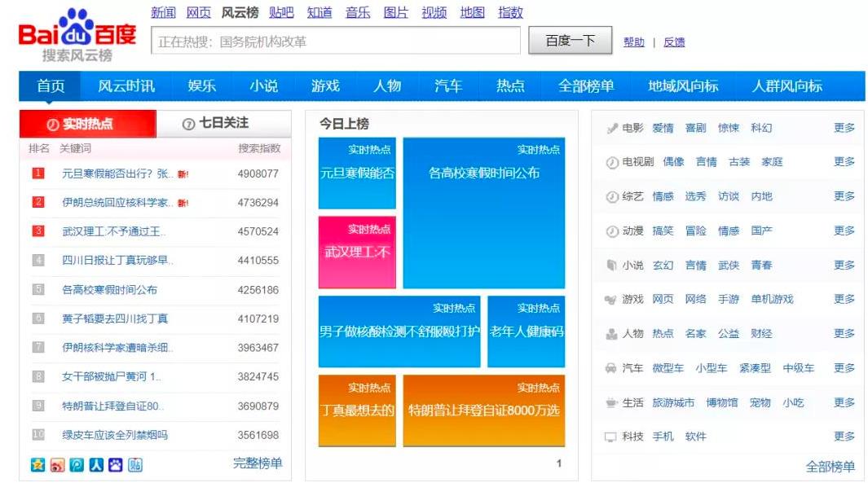The image size is (868, 483).
Task: Click the Baidu logo
Action: pos(77,34)
